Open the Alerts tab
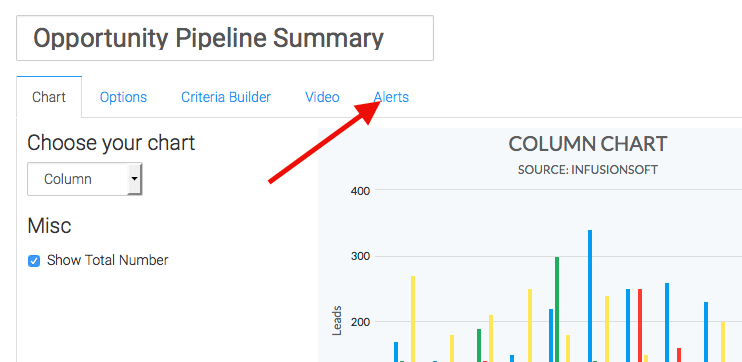 click(x=391, y=97)
